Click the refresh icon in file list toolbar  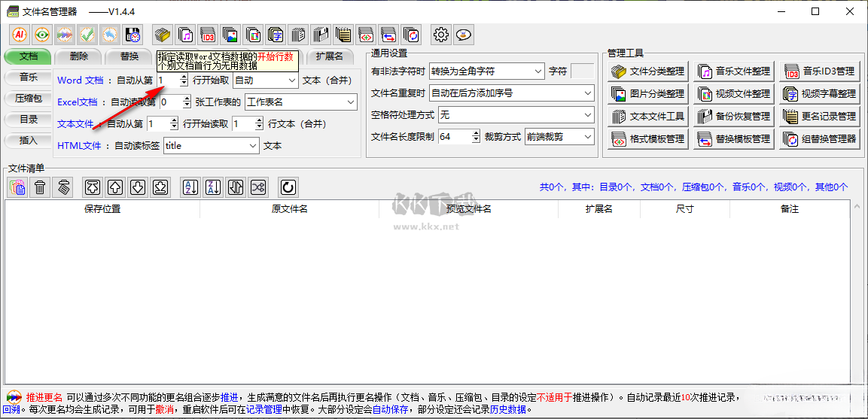[x=288, y=187]
